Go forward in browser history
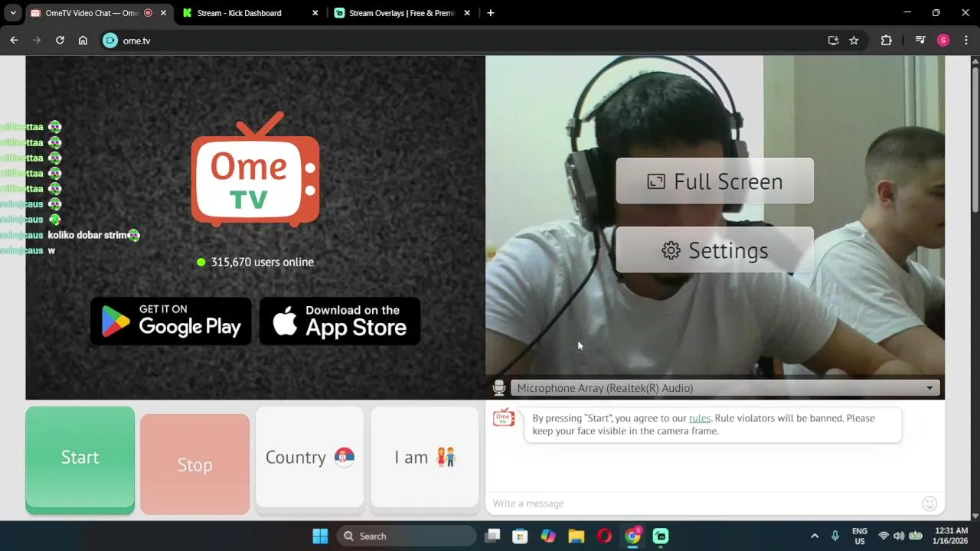Screen dimensions: 980x551 coord(37,41)
